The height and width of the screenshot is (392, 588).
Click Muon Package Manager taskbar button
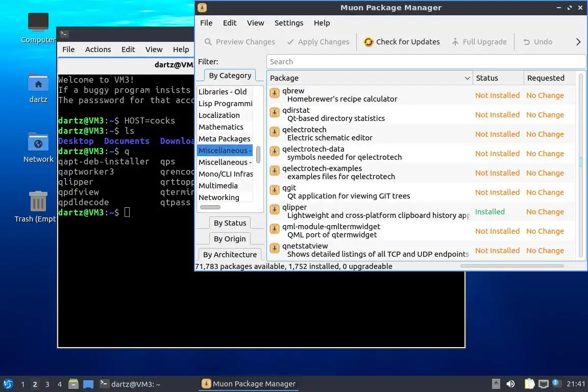(x=249, y=384)
